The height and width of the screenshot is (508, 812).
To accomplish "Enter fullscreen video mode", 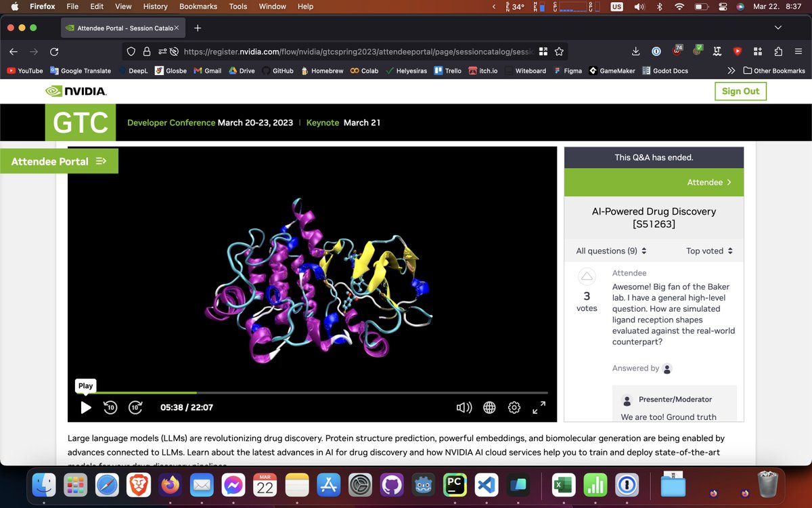I will pyautogui.click(x=539, y=407).
